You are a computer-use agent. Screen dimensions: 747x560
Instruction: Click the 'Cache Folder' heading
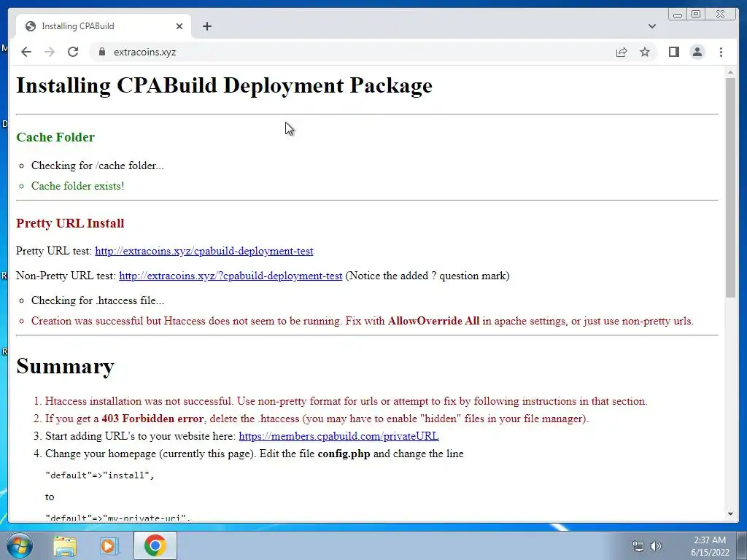point(55,137)
